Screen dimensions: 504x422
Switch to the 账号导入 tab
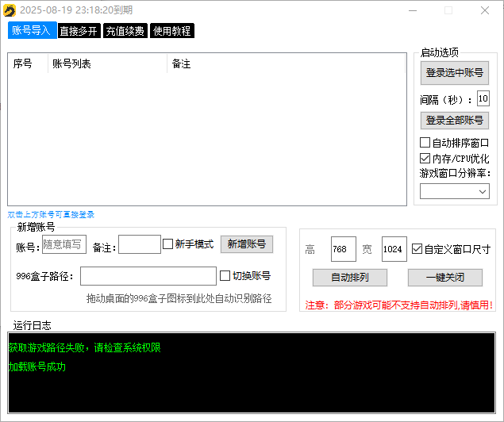(31, 30)
